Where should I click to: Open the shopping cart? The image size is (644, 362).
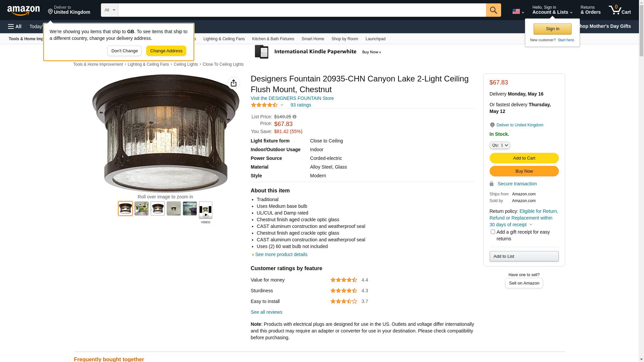click(x=620, y=10)
